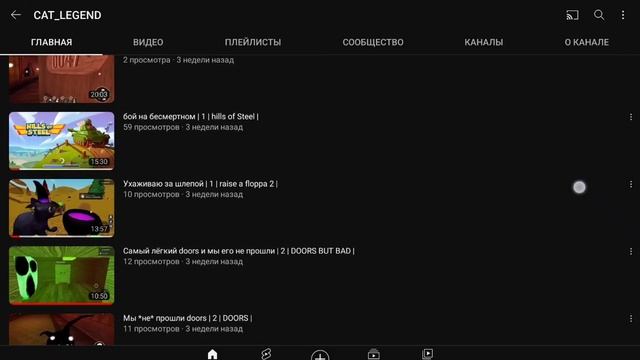Click the text 11 просмотров · 3 недели назад
Screen dimensions: 640x360
pos(183,329)
